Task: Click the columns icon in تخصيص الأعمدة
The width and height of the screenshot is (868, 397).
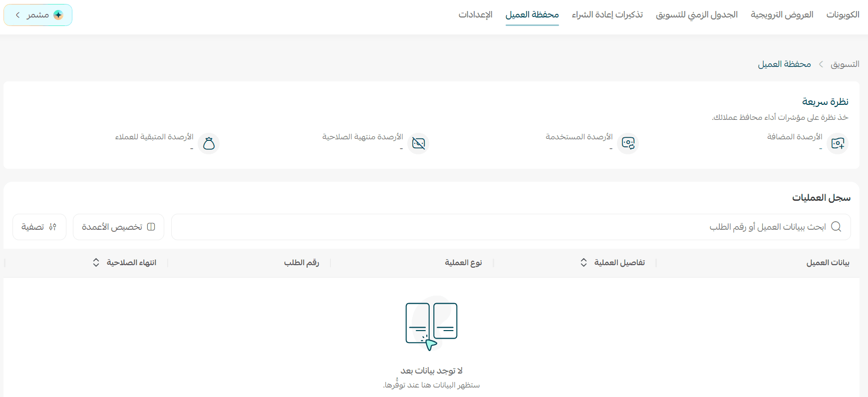Action: coord(151,227)
